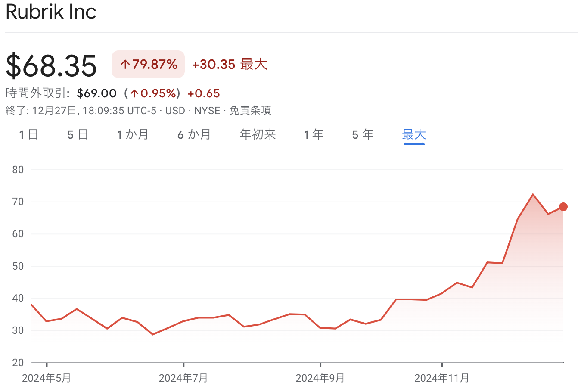
Task: Select the 1日 time range tab
Action: [x=29, y=134]
